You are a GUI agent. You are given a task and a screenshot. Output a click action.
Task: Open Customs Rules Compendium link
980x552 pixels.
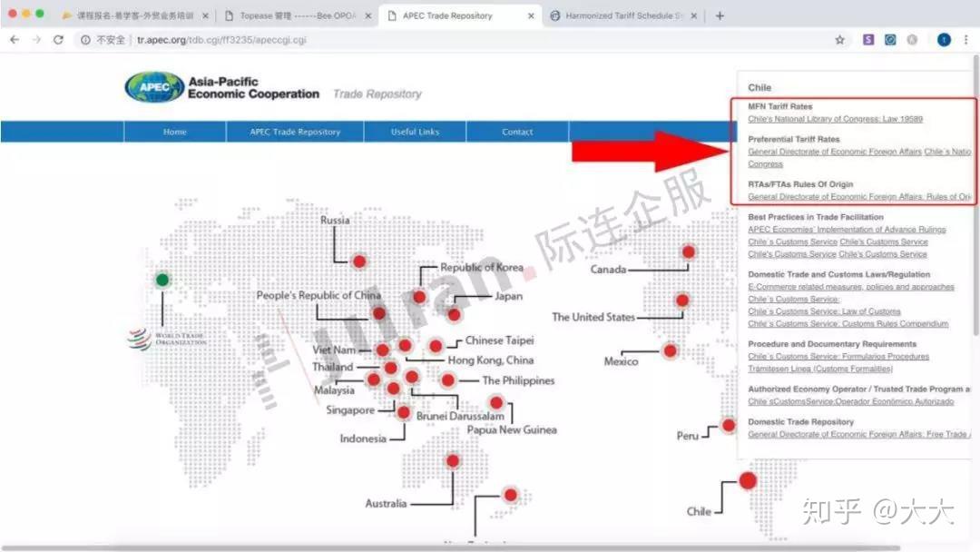pos(848,324)
